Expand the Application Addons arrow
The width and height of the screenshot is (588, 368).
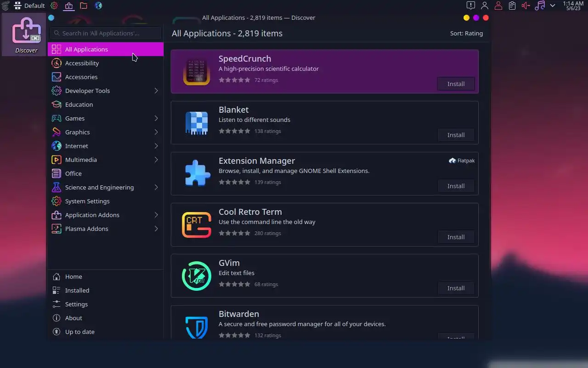point(156,215)
